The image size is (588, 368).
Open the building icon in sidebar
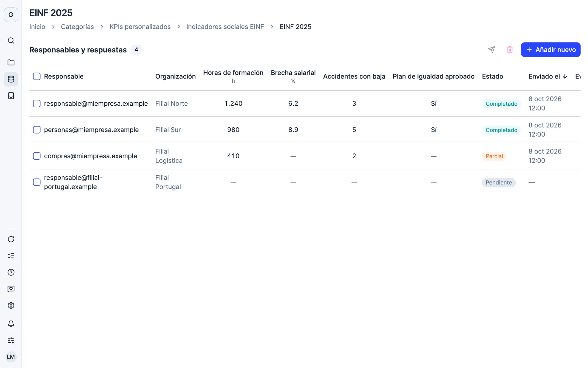(x=11, y=96)
